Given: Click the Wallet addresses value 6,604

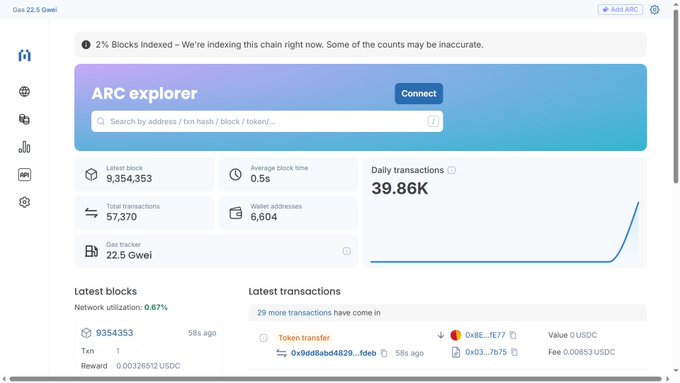Looking at the screenshot, I should 264,217.
